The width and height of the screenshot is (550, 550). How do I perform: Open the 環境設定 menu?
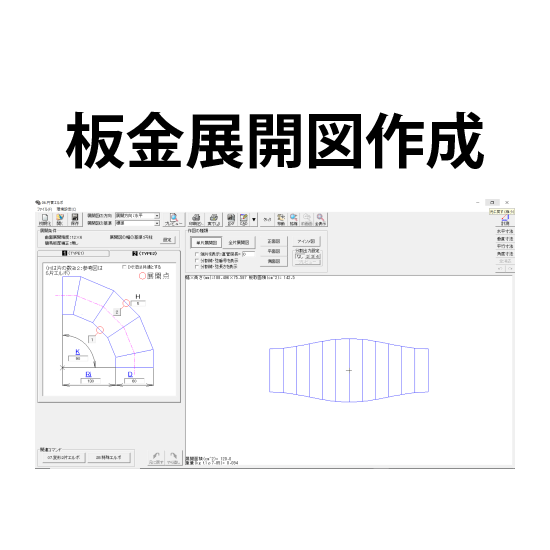click(x=66, y=209)
